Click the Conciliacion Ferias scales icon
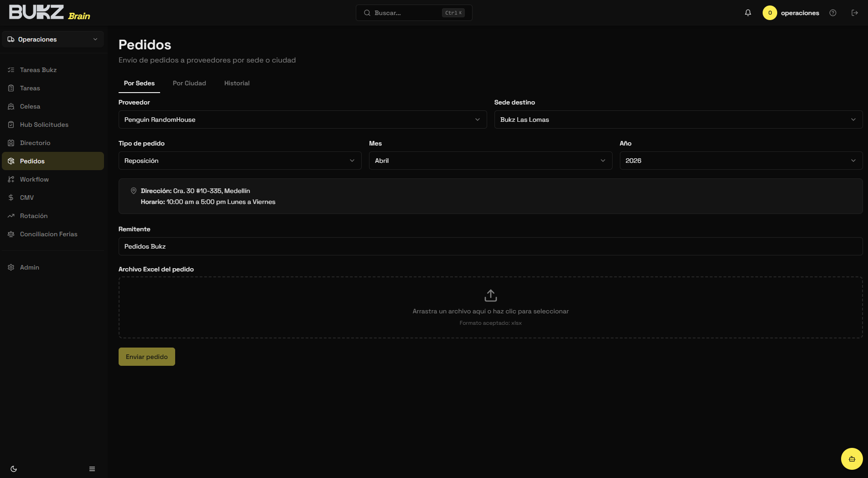The width and height of the screenshot is (868, 478). point(11,234)
